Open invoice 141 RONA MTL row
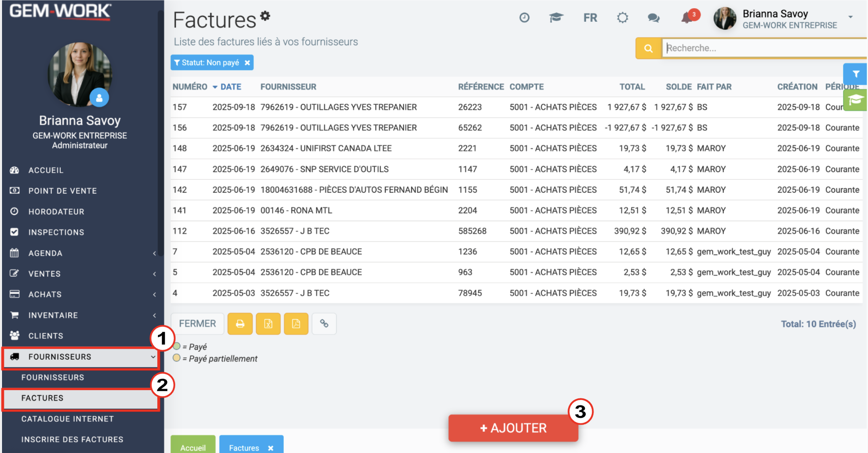 [x=517, y=210]
